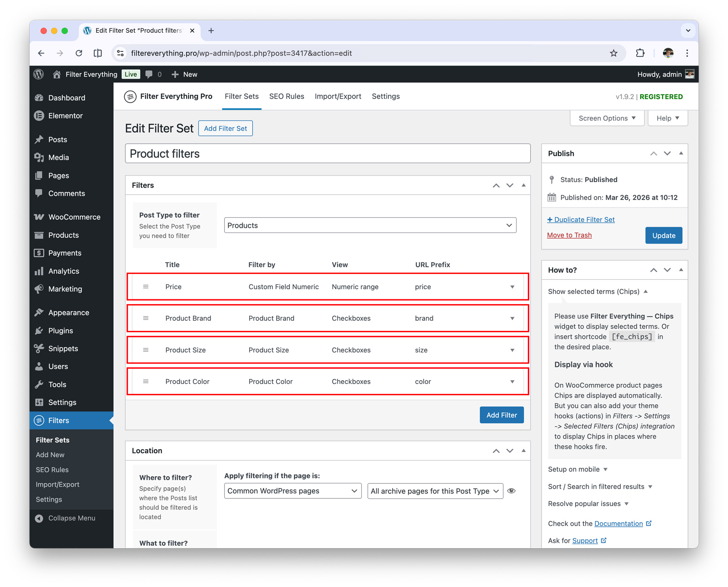Image resolution: width=728 pixels, height=587 pixels.
Task: Open the Common WordPress pages dropdown
Action: click(292, 491)
